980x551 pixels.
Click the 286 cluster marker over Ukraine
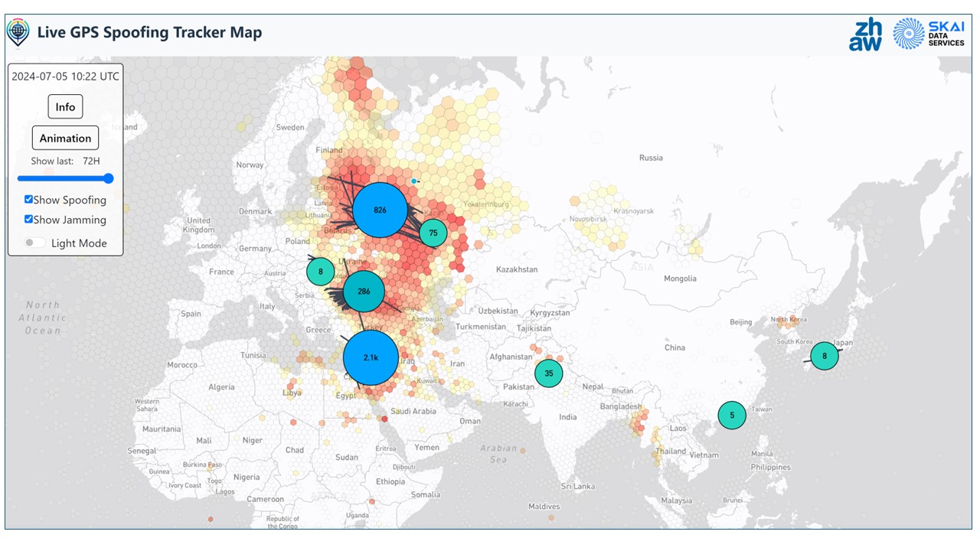(x=365, y=290)
